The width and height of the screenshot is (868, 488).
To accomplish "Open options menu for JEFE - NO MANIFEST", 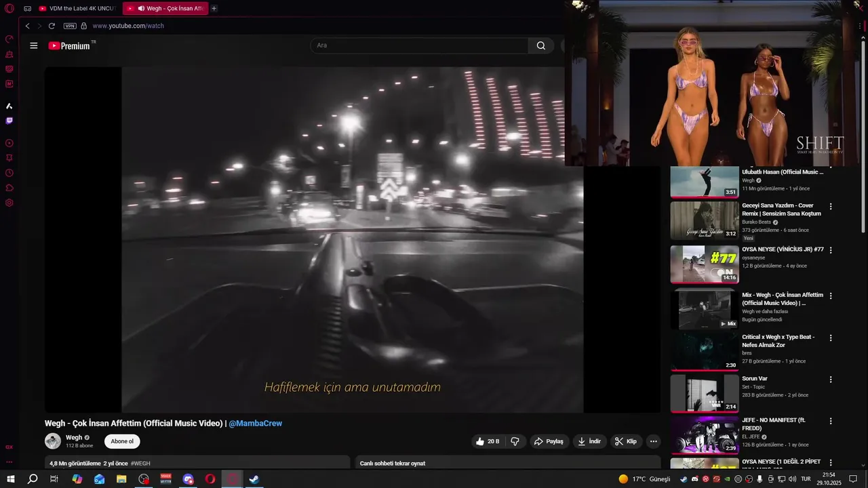I will tap(831, 421).
